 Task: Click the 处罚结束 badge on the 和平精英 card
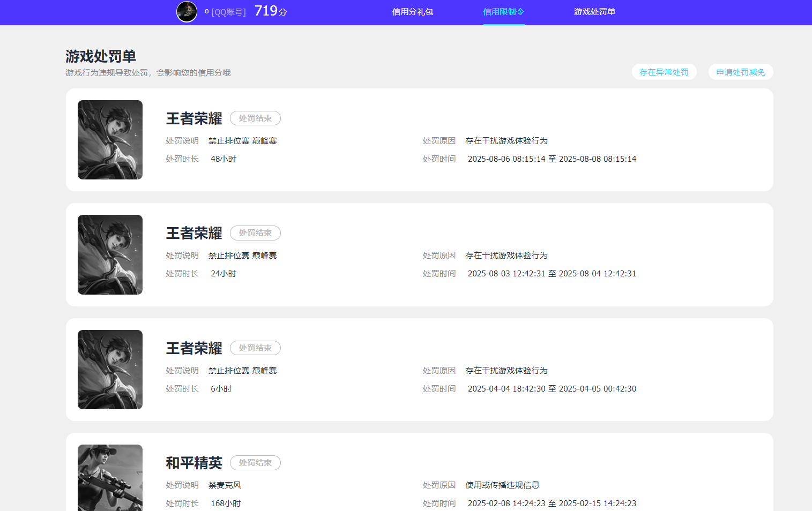click(x=255, y=462)
